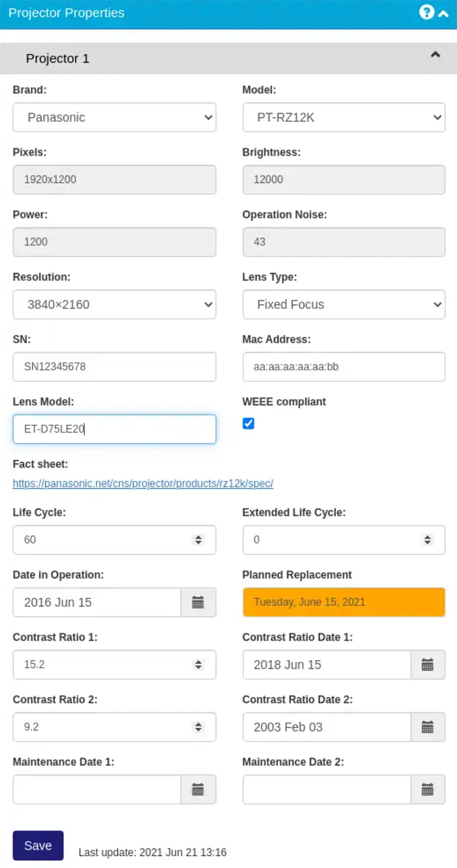This screenshot has width=457, height=868.
Task: Open the help question mark icon
Action: pyautogui.click(x=427, y=12)
